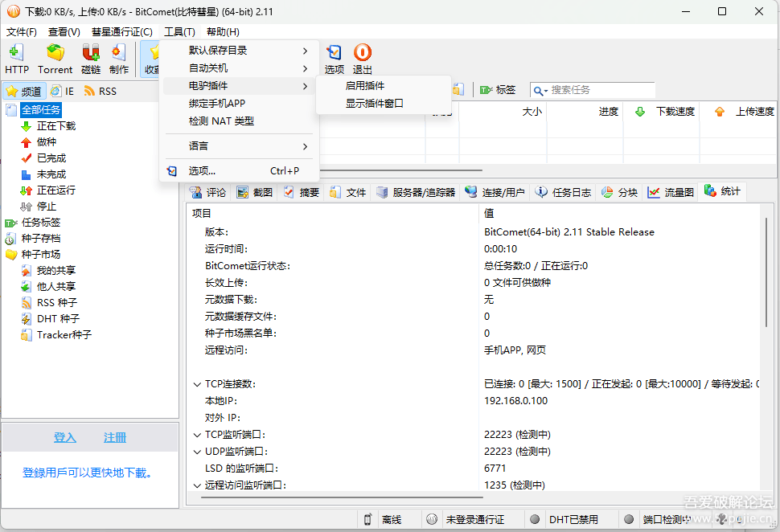Open the 文件(F) menu

(x=22, y=32)
